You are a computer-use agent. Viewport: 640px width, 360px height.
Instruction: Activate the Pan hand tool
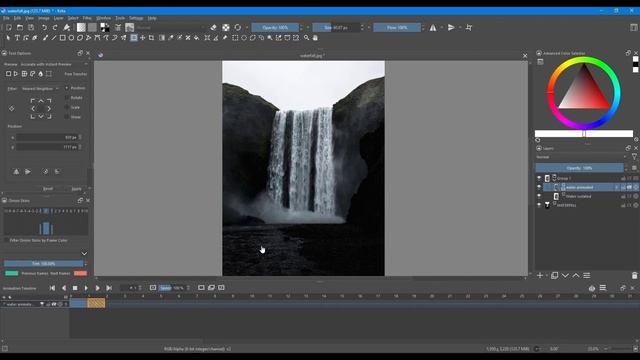[315, 38]
